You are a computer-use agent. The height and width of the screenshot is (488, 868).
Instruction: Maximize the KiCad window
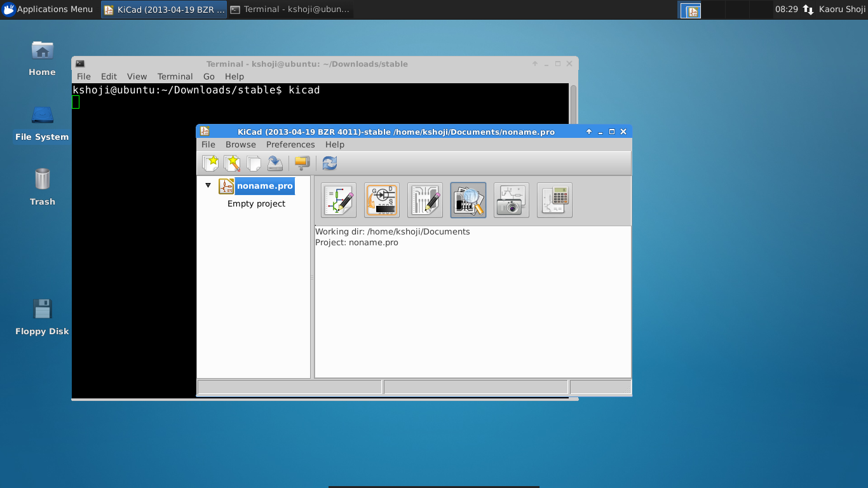coord(612,132)
